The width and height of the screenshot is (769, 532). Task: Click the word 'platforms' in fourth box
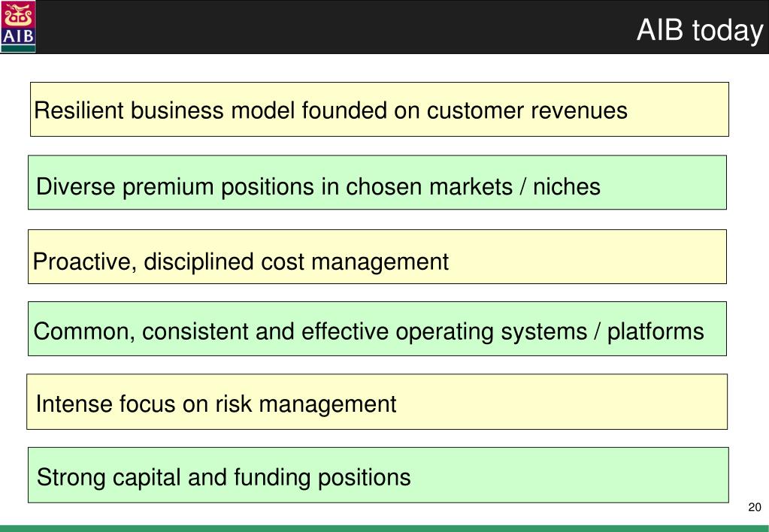[x=655, y=332]
